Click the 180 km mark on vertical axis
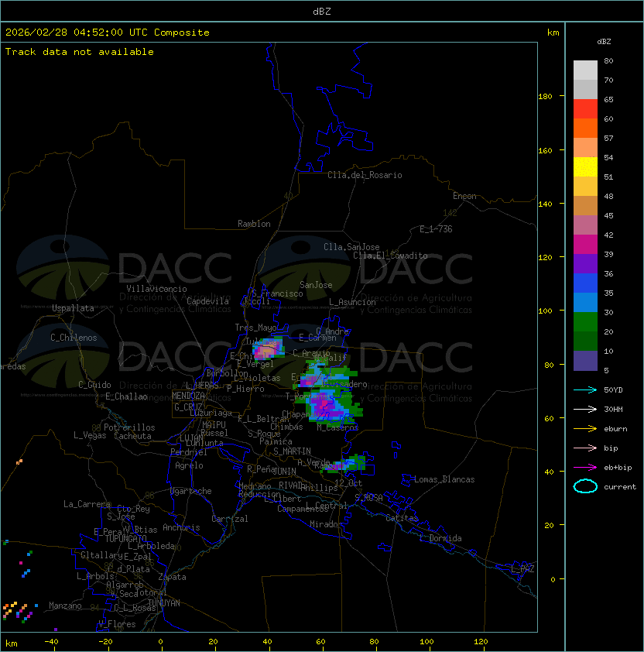Image resolution: width=644 pixels, height=652 pixels. [x=545, y=97]
